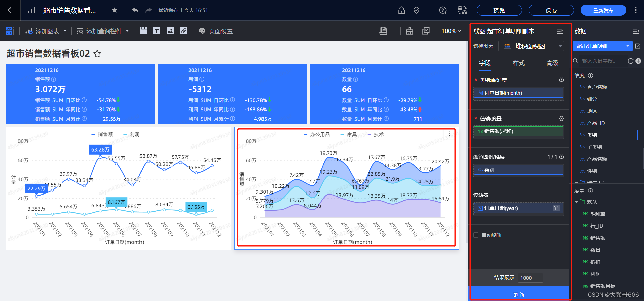Open 类别轴/维度 settings gear
Viewport: 644px width, 301px height.
[561, 80]
